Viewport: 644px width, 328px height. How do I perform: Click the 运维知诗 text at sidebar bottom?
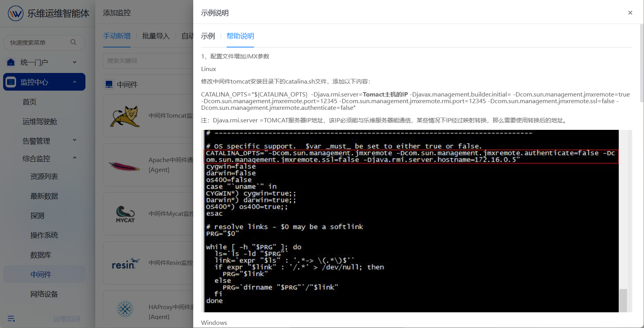coord(67,319)
